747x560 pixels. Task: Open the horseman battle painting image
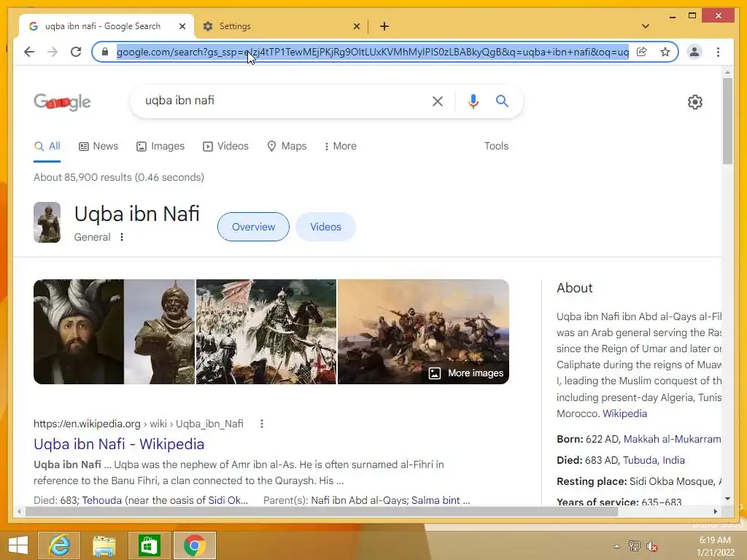[x=266, y=332]
